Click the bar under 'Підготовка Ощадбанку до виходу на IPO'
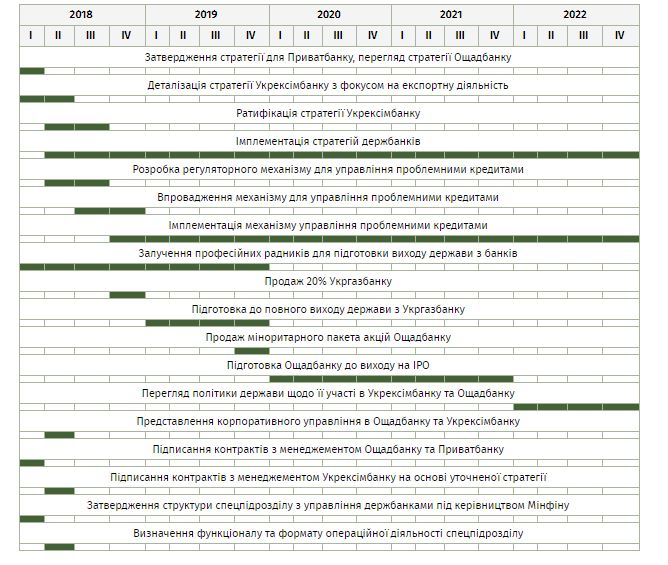 click(x=391, y=379)
